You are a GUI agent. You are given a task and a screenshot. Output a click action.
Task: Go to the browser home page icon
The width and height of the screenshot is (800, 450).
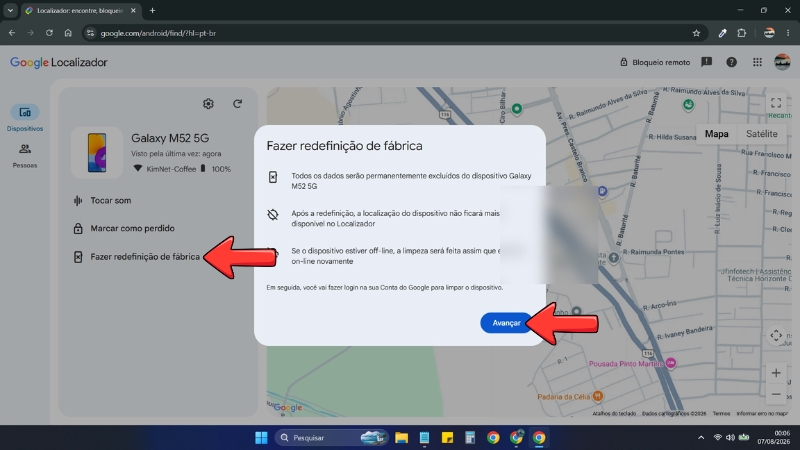click(x=68, y=33)
